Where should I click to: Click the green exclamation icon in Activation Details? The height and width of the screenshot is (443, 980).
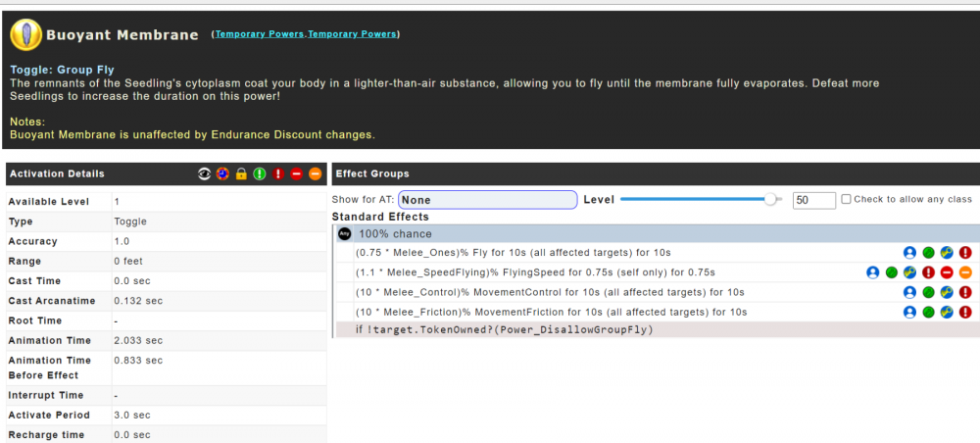[260, 173]
